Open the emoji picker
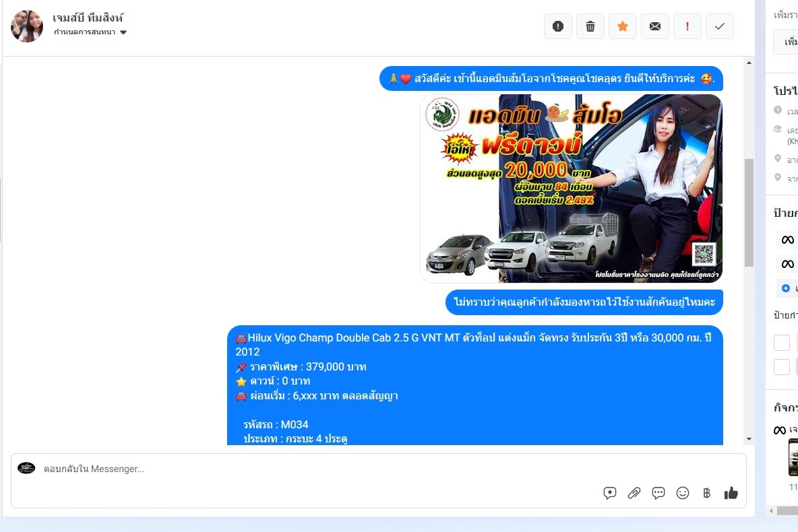 point(683,493)
